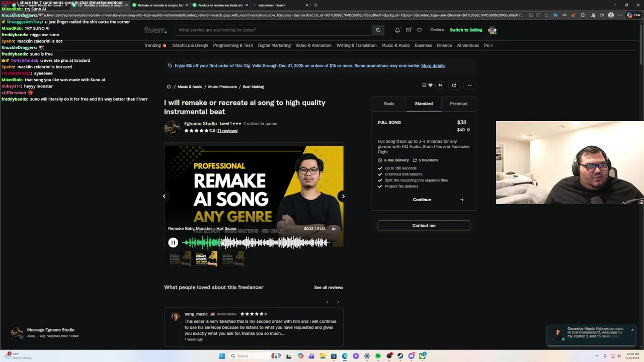This screenshot has width=644, height=362.
Task: Open Music & Audio category menu
Action: 395,45
